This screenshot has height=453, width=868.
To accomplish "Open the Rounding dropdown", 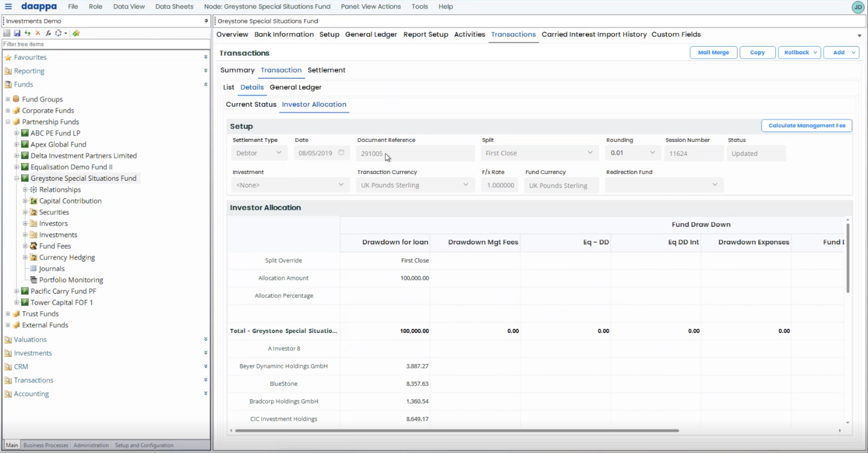I will (x=633, y=153).
